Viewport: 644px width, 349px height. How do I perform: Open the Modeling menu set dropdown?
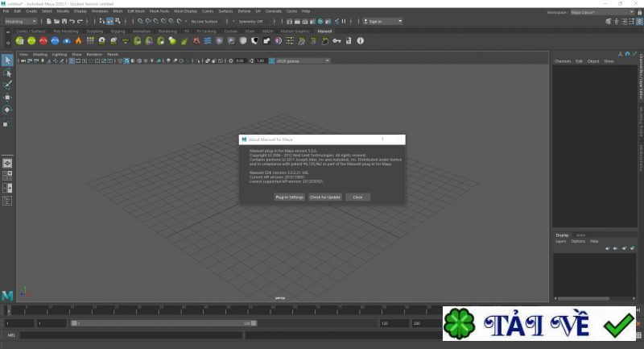(22, 21)
